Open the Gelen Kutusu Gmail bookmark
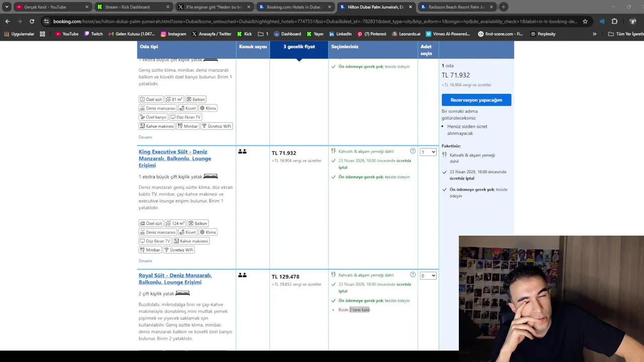Image resolution: width=644 pixels, height=362 pixels. coord(131,34)
